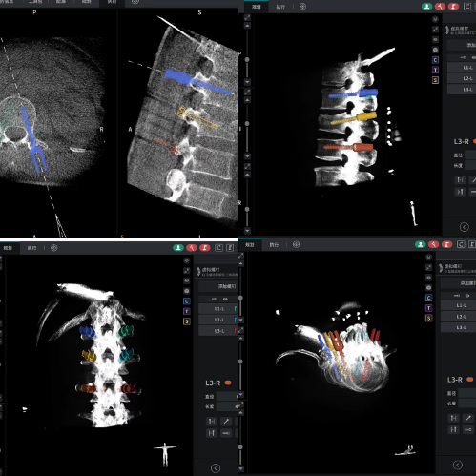The width and height of the screenshot is (476, 476).
Task: Select the T view icon beside lateral spine view
Action: click(x=435, y=70)
